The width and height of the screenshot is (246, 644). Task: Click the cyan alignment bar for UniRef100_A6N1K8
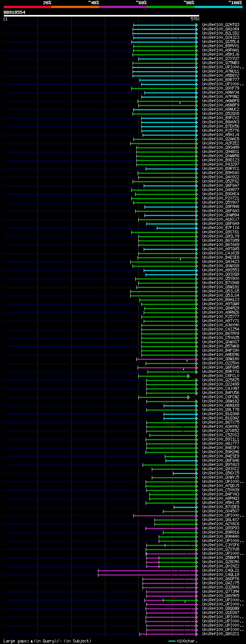point(181,406)
